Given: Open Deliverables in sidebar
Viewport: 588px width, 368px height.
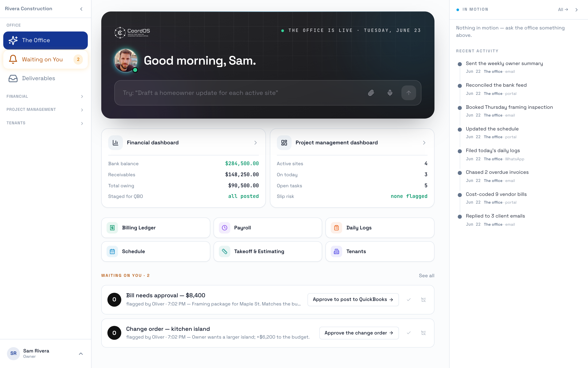Looking at the screenshot, I should click(x=46, y=78).
